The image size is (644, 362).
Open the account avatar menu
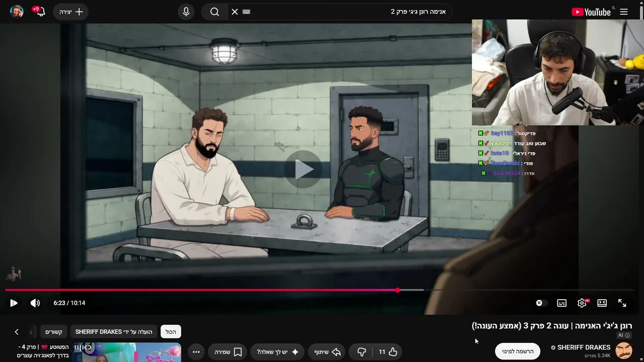click(17, 12)
